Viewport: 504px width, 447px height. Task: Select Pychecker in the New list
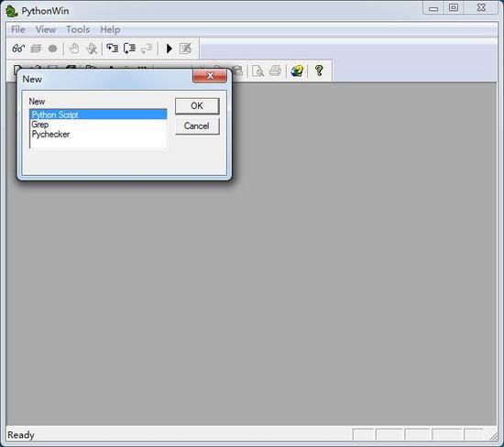point(50,135)
